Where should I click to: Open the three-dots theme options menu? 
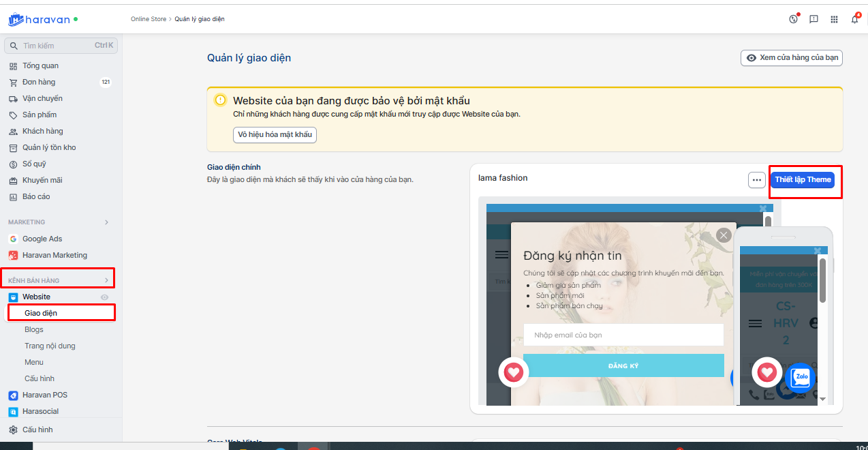tap(756, 180)
